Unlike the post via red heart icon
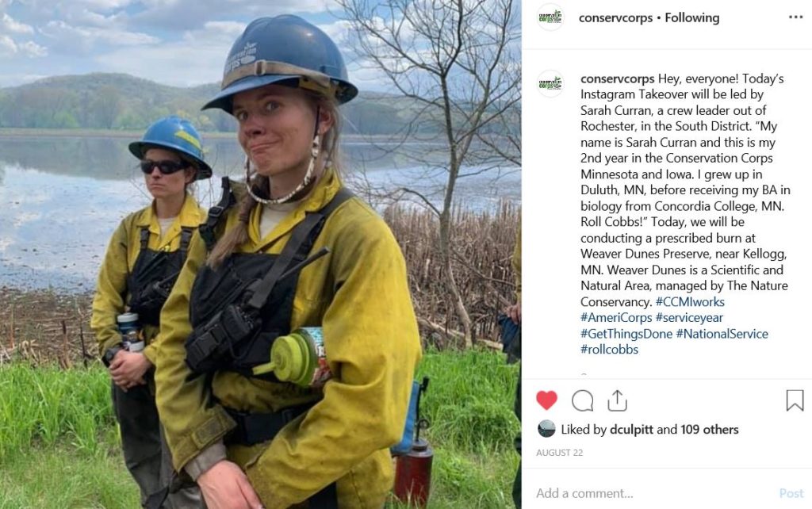The width and height of the screenshot is (812, 509). coord(546,400)
